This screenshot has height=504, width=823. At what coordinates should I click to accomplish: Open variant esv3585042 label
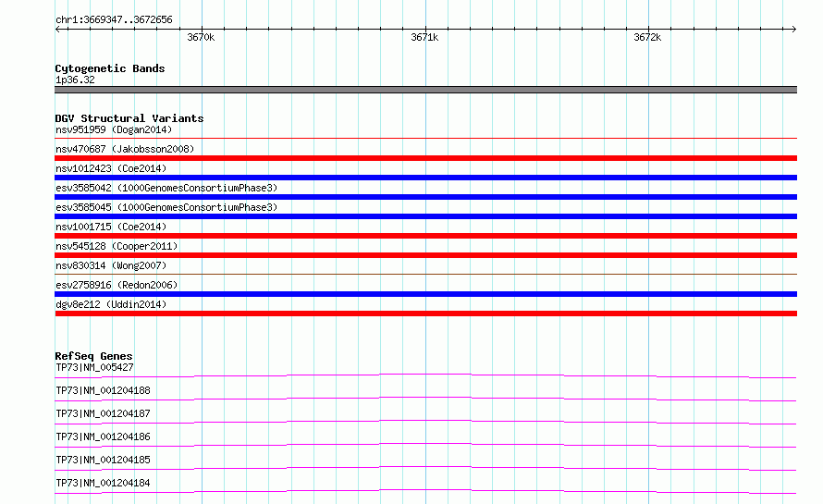point(166,188)
